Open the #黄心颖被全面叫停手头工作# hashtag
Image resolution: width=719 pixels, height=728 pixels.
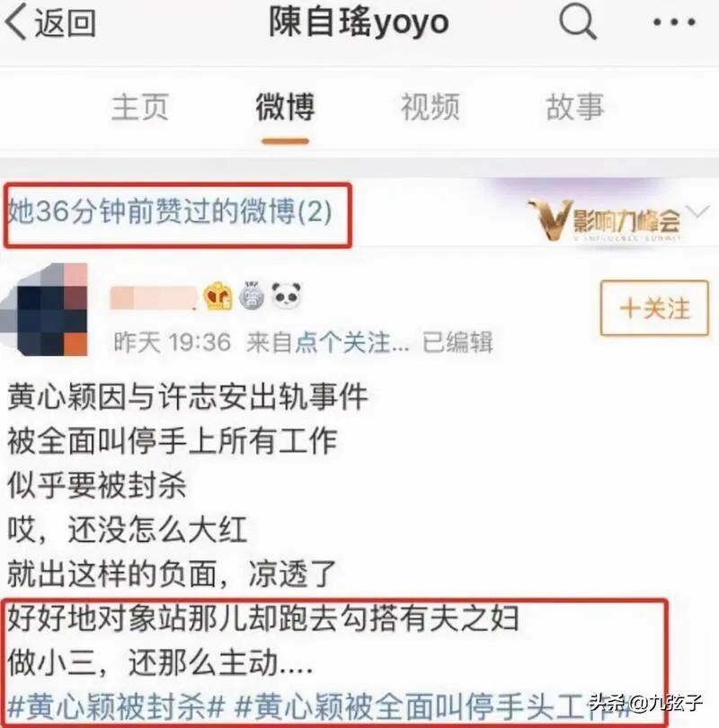coord(431,706)
